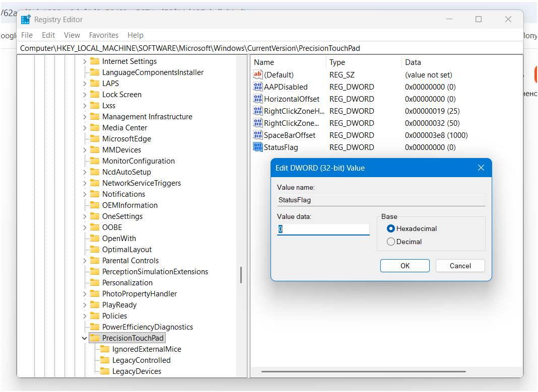Click the 0x00000032 (50) data cell

pos(432,123)
